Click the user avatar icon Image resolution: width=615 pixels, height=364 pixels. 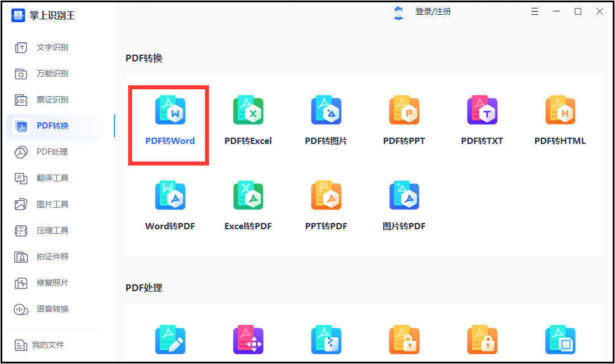[x=399, y=12]
